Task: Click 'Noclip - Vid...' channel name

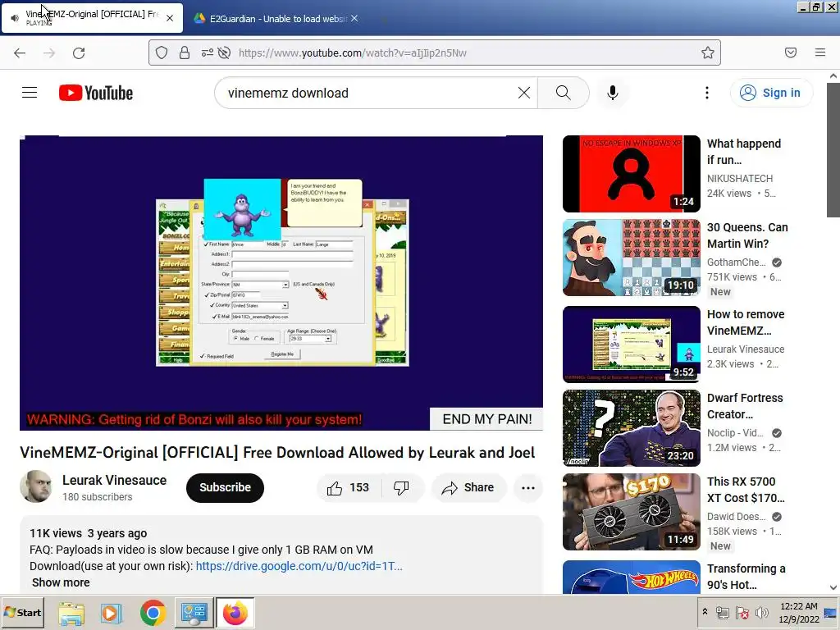Action: [x=735, y=433]
